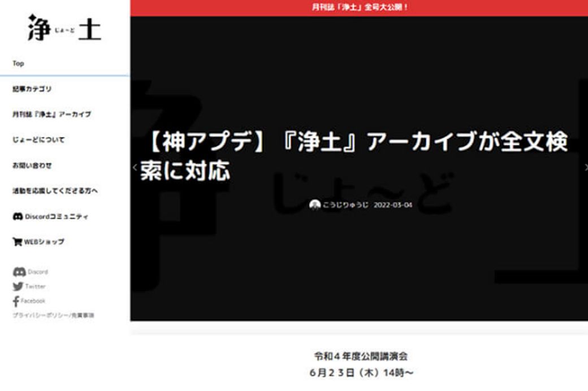The image size is (588, 391).
Task: Open the Top menu item
Action: 18,63
